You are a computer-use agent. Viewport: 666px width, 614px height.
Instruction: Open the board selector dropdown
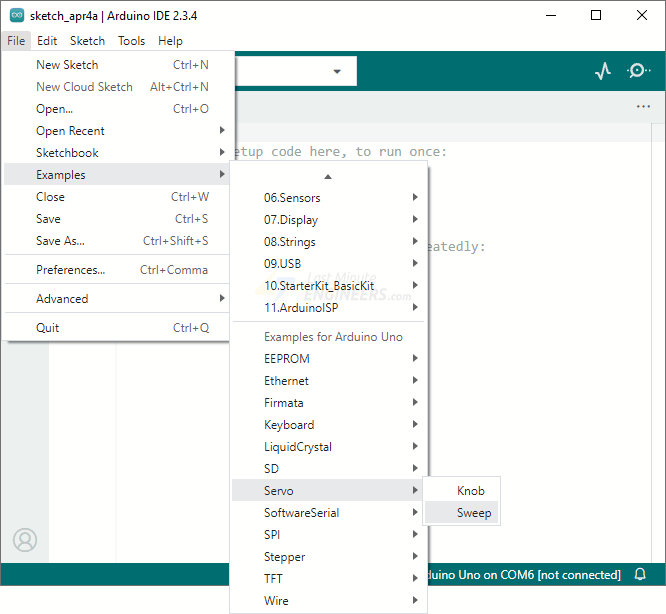click(336, 71)
